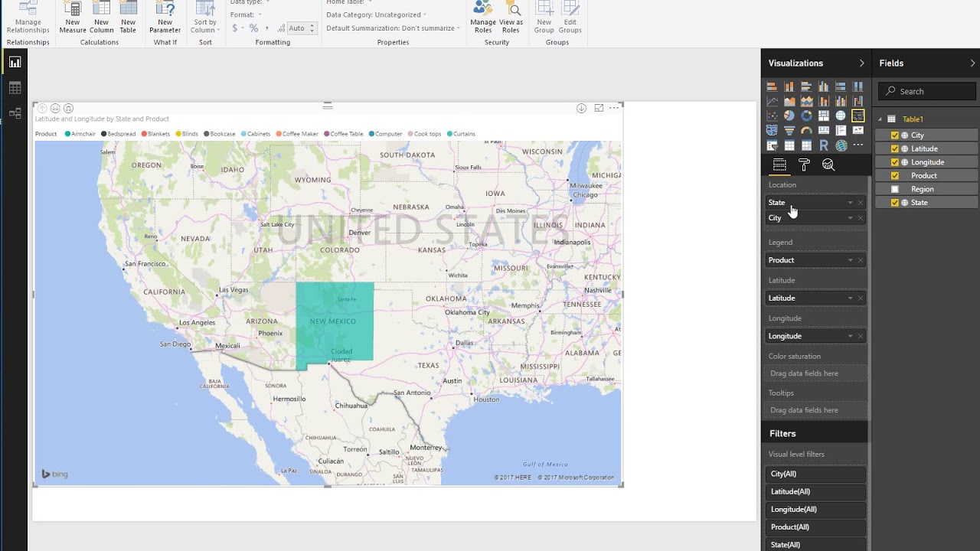Switch to Data view in the left sidebar

point(15,88)
